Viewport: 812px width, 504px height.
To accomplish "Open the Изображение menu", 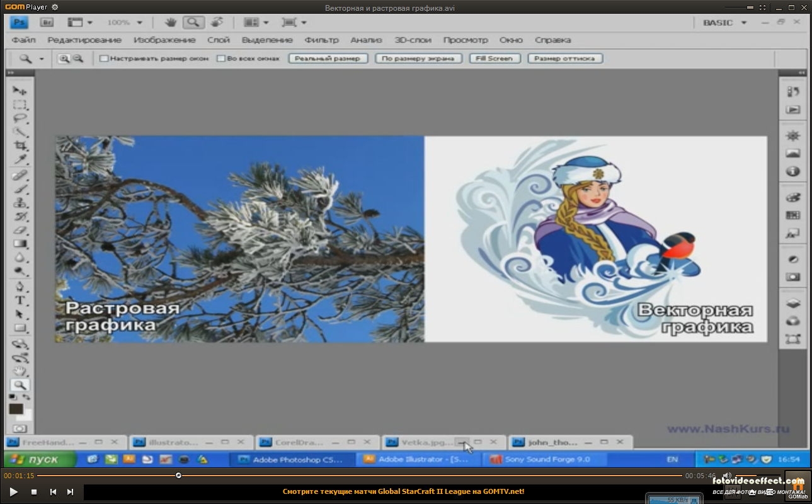I will 164,40.
